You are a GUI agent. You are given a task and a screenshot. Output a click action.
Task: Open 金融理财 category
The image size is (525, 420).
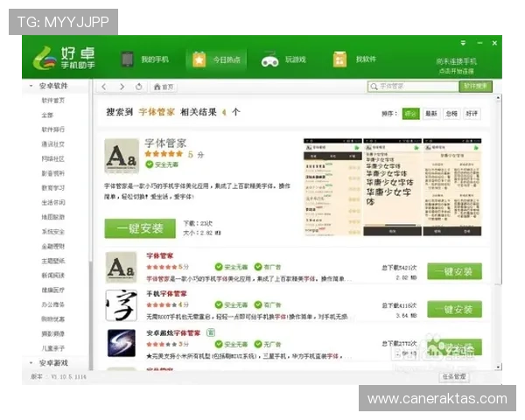coord(52,246)
